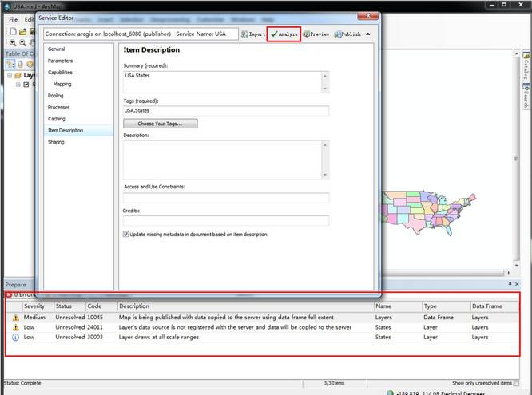Toggle Update missing metadata checkbox
This screenshot has width=532, height=395.
126,235
